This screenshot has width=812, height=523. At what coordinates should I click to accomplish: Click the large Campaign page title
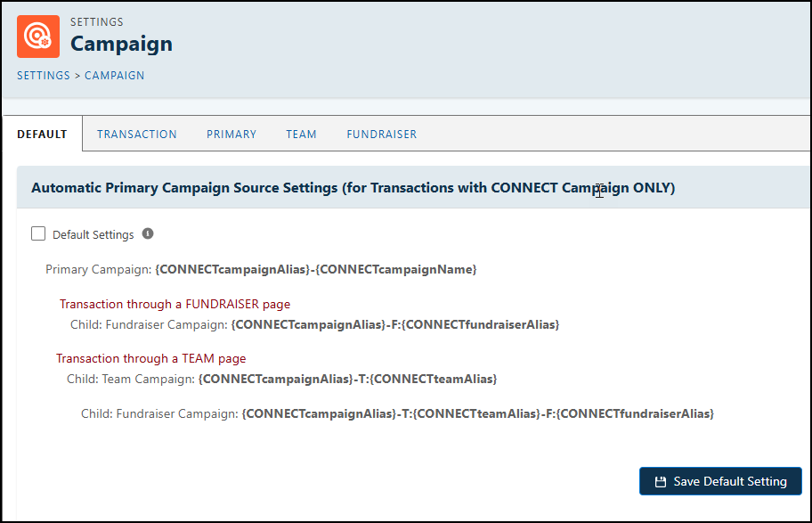click(x=121, y=44)
